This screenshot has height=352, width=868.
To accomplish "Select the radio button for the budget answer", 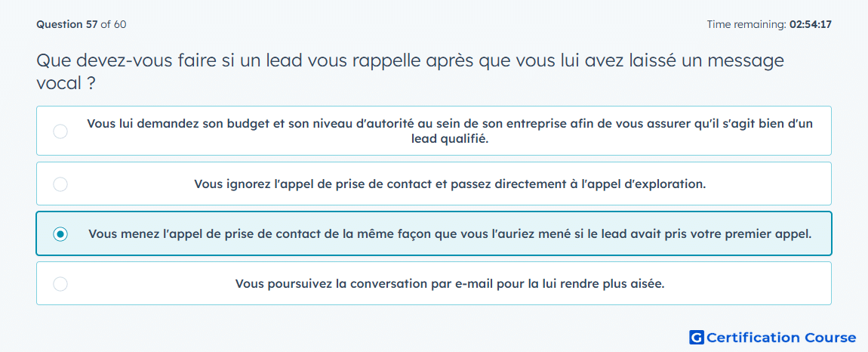I will click(60, 131).
